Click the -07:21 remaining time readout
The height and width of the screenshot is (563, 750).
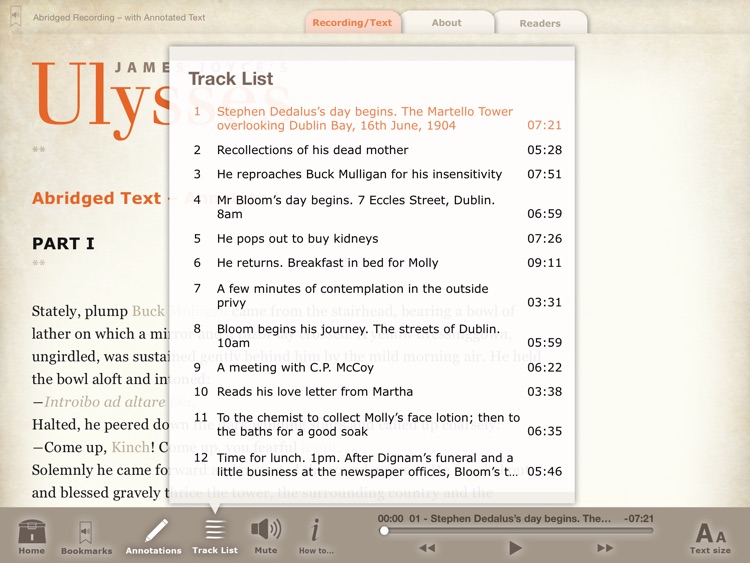tap(639, 519)
